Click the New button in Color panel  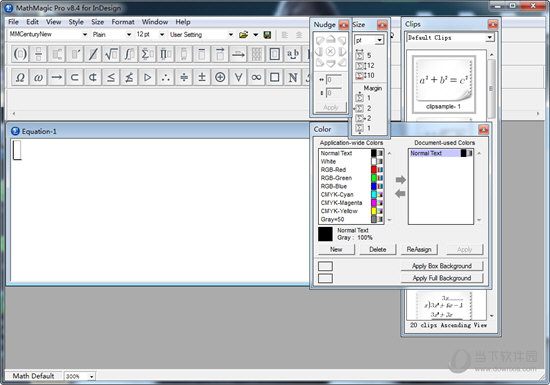pos(336,249)
